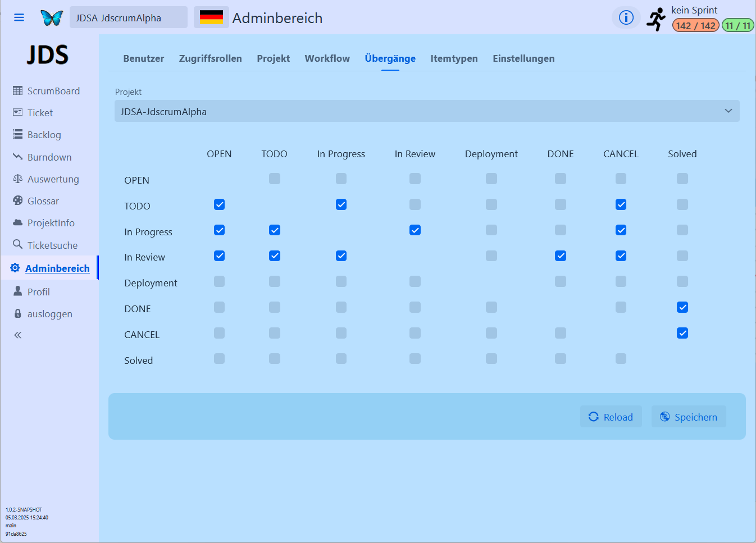Enable OPEN to Solved transition
756x543 pixels.
click(x=682, y=179)
